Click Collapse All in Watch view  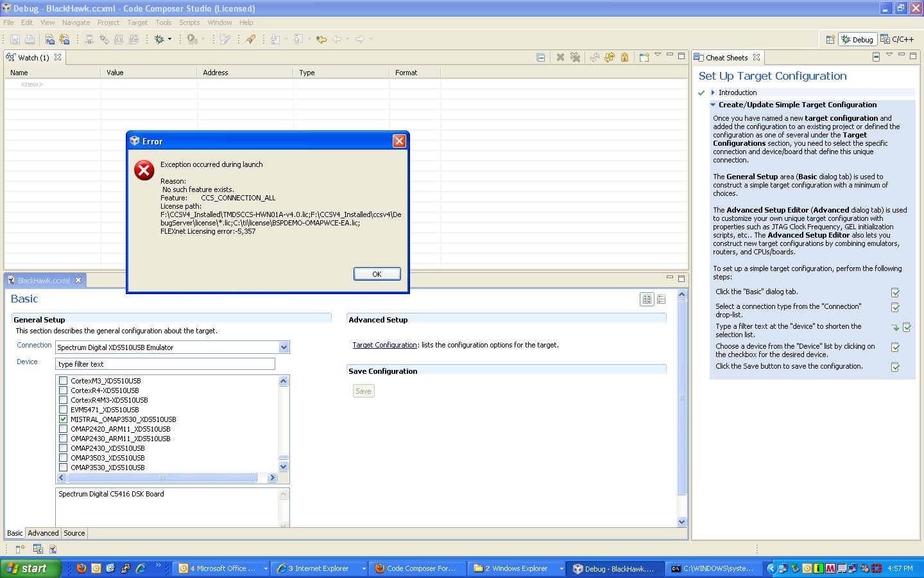click(541, 57)
